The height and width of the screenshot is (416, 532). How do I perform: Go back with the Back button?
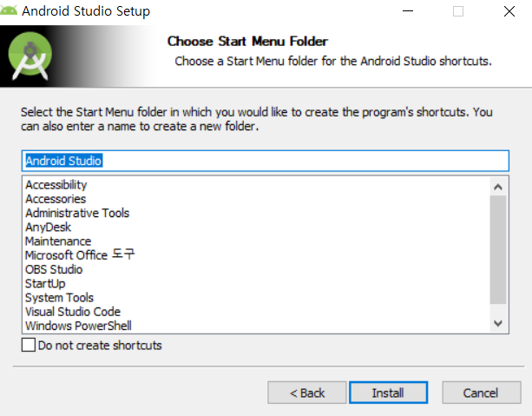pos(307,393)
